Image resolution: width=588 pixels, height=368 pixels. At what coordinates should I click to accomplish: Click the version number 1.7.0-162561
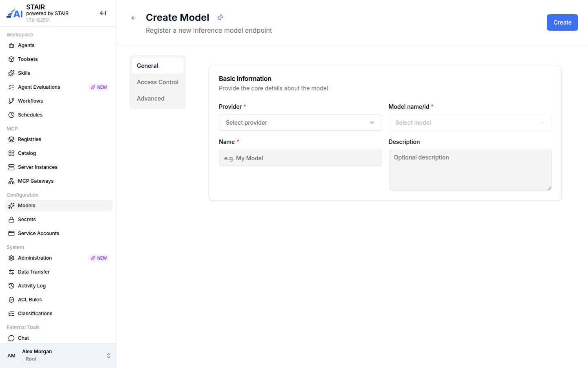pyautogui.click(x=38, y=20)
